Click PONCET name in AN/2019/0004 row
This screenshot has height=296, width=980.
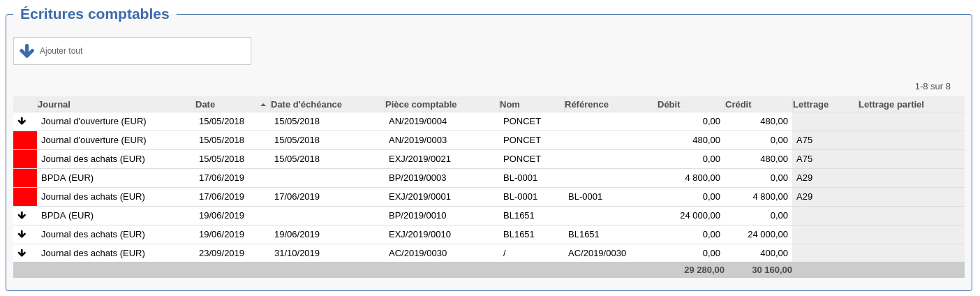[522, 121]
